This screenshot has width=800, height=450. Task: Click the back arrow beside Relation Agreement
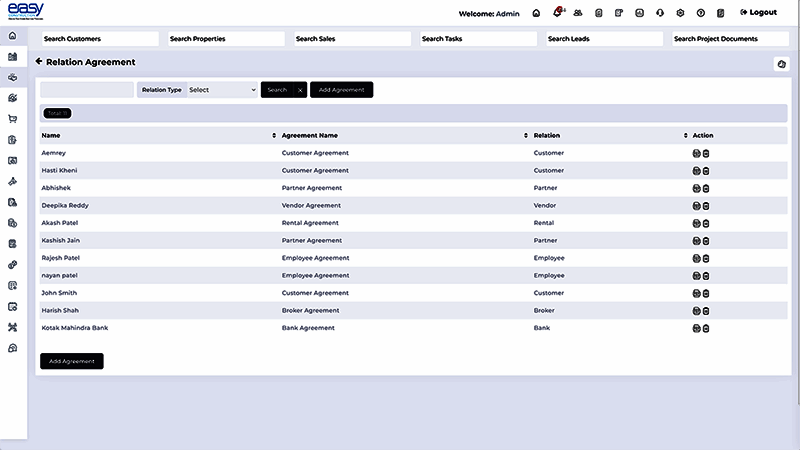pyautogui.click(x=39, y=61)
